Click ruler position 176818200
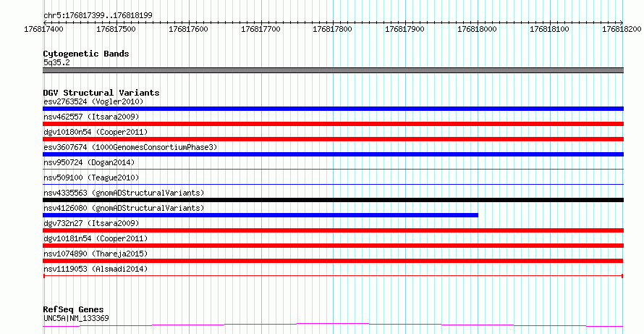 [622, 30]
